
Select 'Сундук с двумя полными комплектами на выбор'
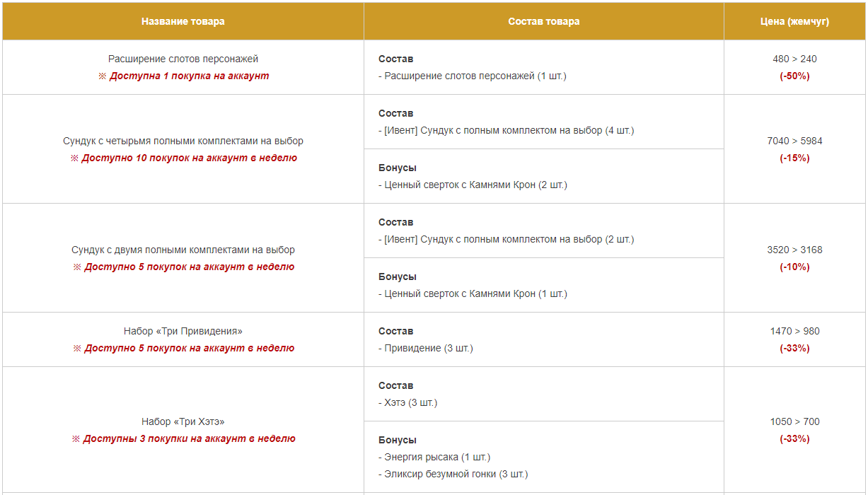pos(183,250)
